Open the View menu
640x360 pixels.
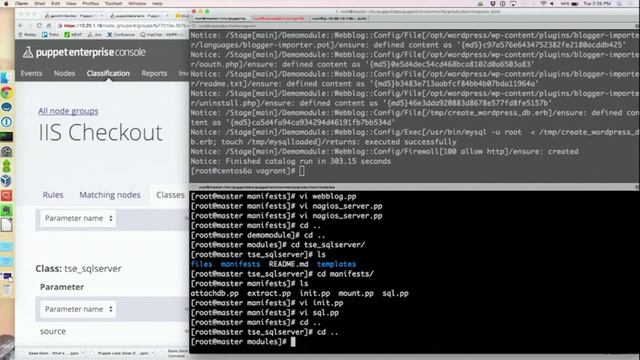tap(71, 3)
